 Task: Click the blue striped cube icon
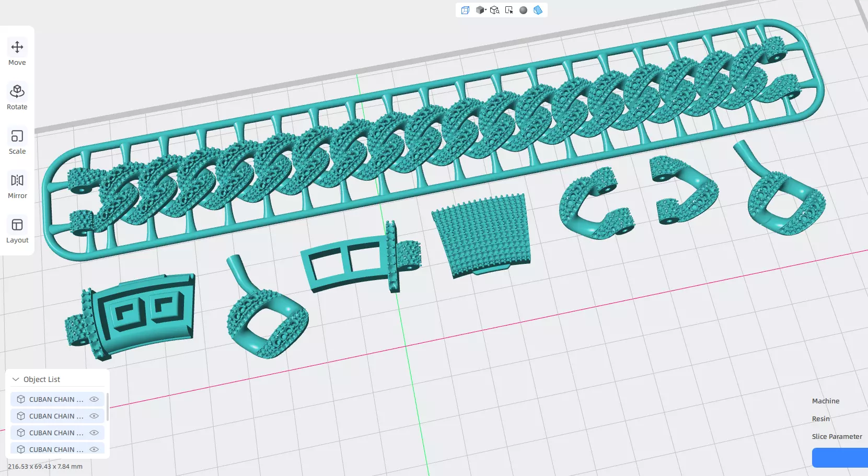(x=538, y=10)
